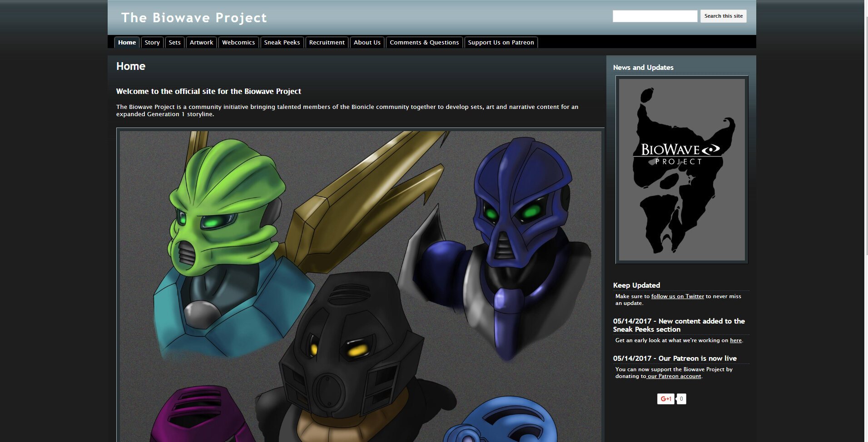Click the Google+ share count bubble
Viewport: 868px width, 442px height.
[x=681, y=399]
